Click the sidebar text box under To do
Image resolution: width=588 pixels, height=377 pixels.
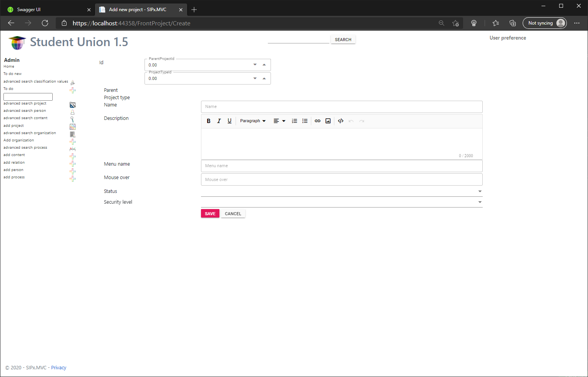coord(28,97)
